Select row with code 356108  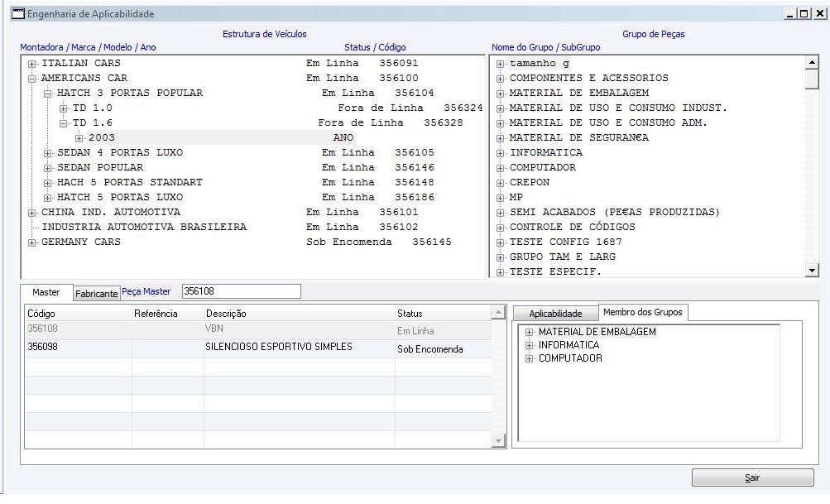tap(258, 330)
